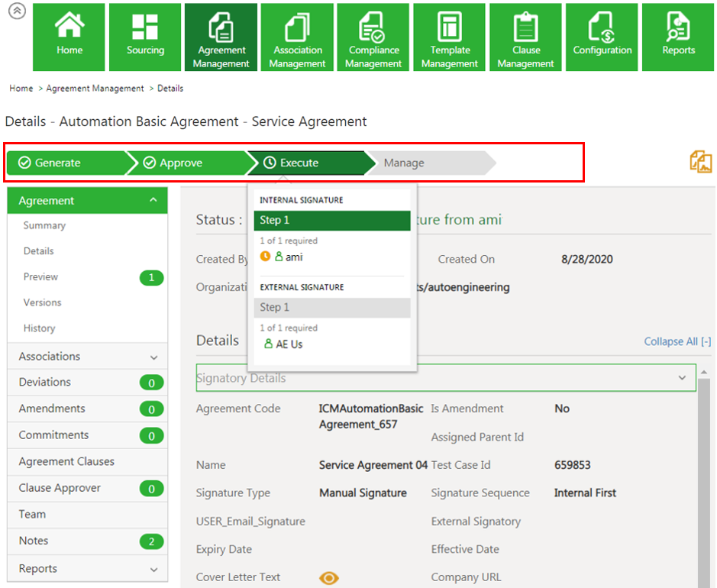Open the Notes sidebar item
Image resolution: width=717 pixels, height=588 pixels.
click(34, 541)
